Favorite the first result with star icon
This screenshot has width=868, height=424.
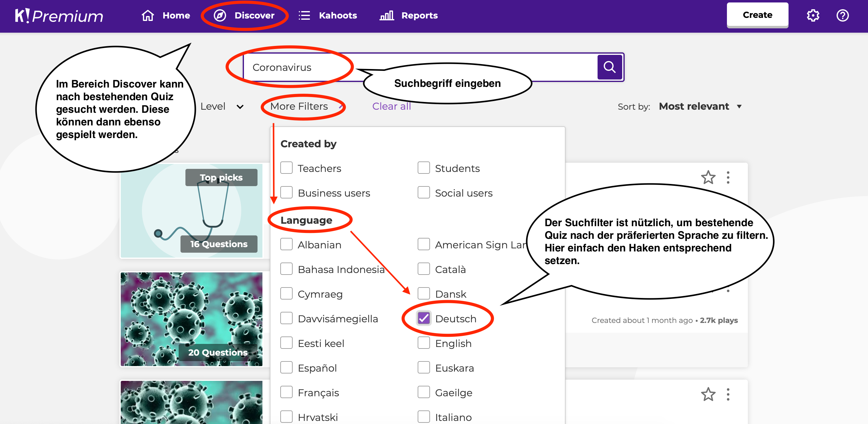(x=708, y=177)
